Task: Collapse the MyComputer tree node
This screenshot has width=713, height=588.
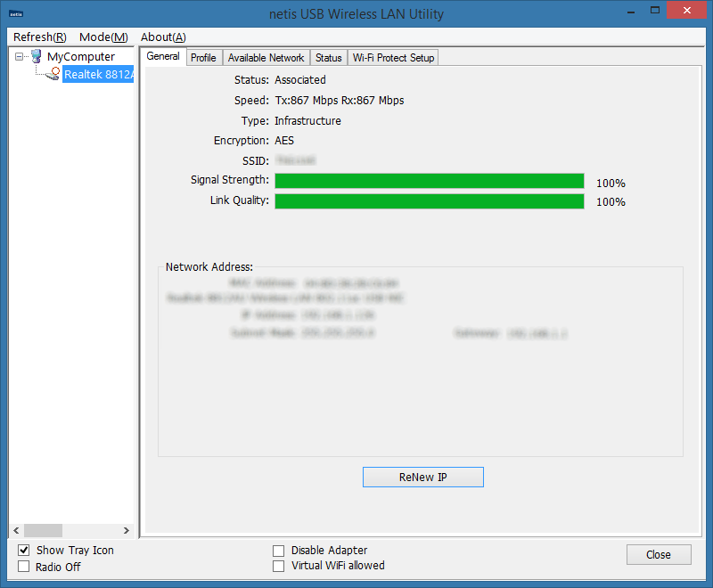Action: [x=19, y=57]
